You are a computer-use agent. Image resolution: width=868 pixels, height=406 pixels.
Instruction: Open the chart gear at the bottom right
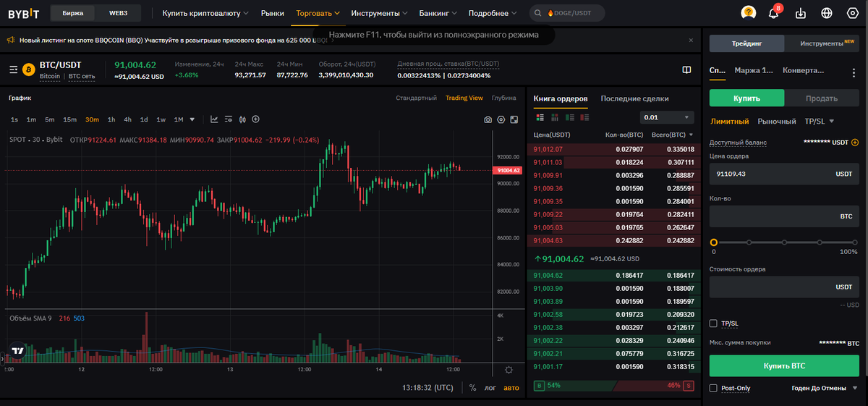pyautogui.click(x=509, y=370)
